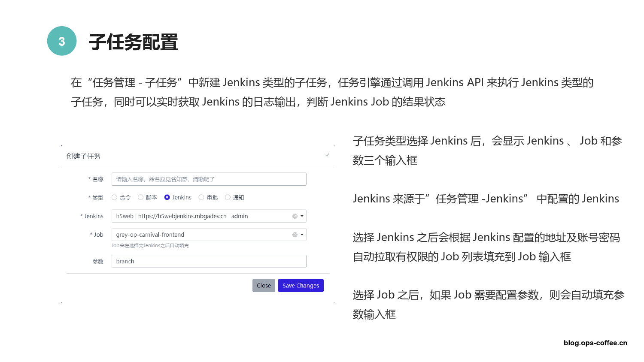This screenshot has width=644, height=362.
Task: Focus the 参数 field containing branch
Action: 209,261
